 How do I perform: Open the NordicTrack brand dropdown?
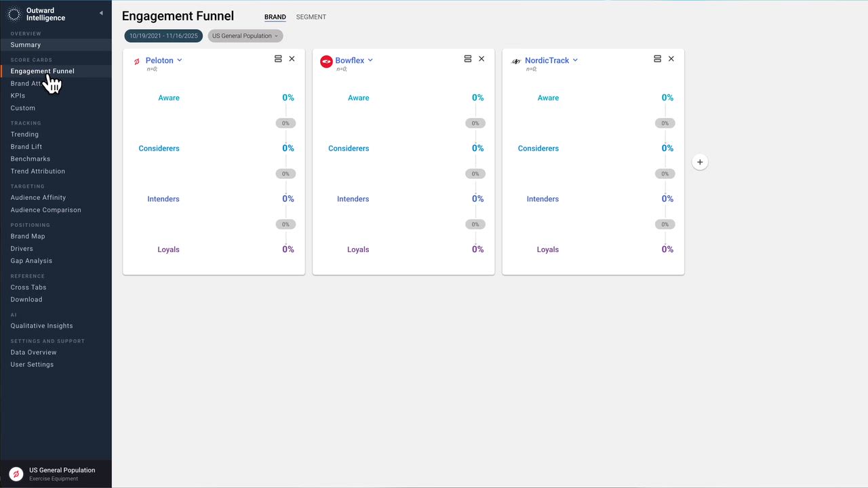pos(551,60)
